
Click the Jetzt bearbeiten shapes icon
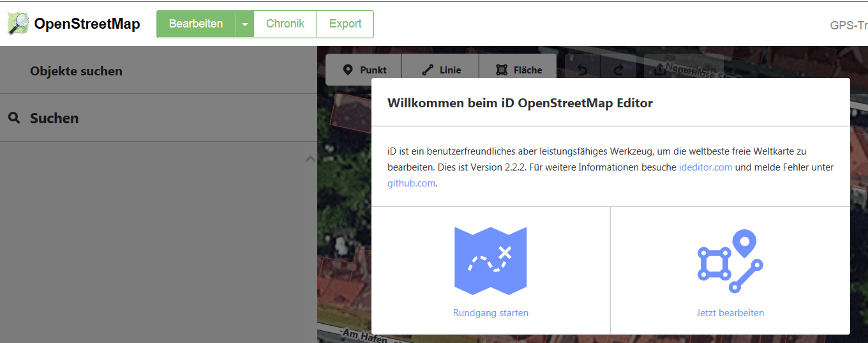click(730, 261)
